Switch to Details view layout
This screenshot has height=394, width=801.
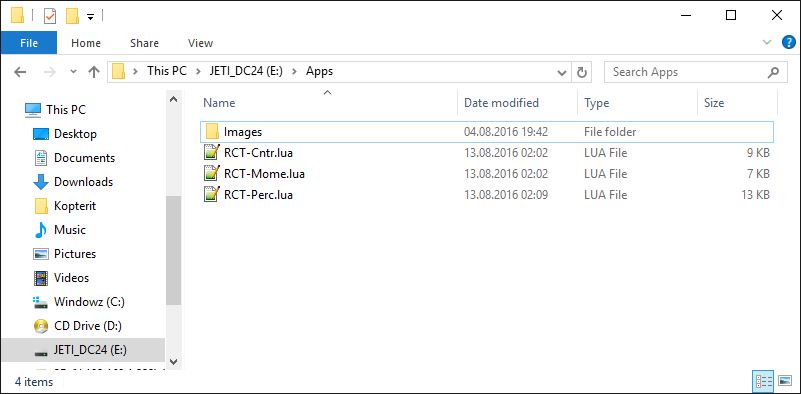tap(763, 381)
